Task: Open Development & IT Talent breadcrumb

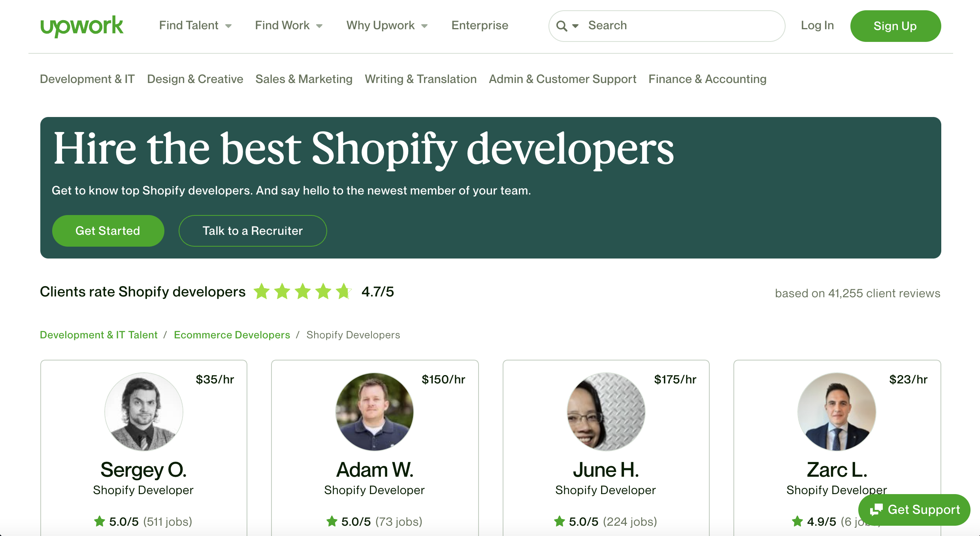Action: [x=99, y=335]
